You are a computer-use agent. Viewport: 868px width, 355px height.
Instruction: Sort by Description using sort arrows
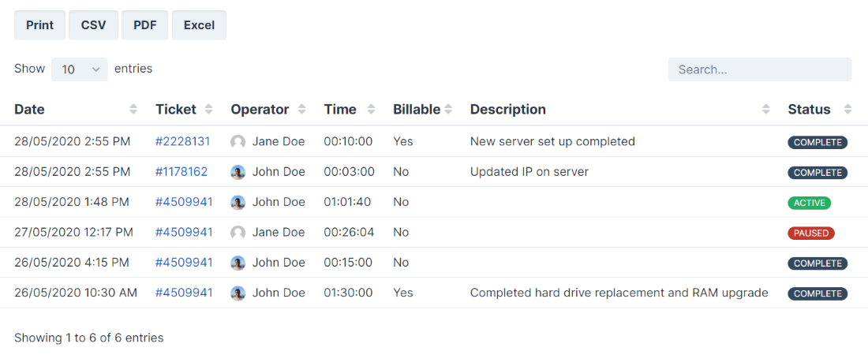[x=765, y=110]
